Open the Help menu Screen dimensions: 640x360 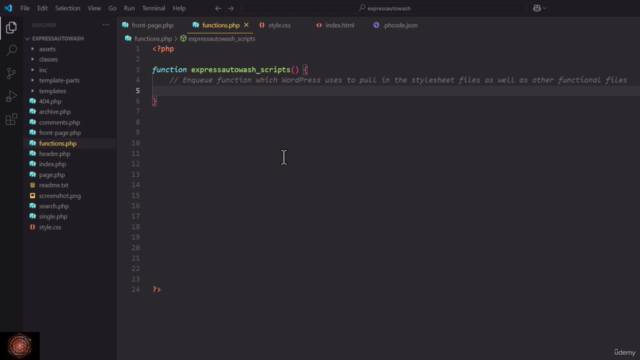click(x=179, y=8)
